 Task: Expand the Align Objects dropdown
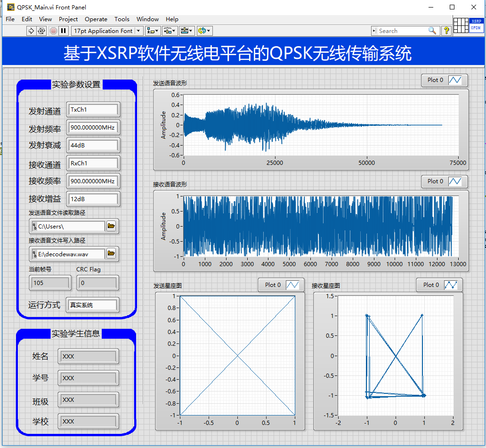[x=153, y=31]
